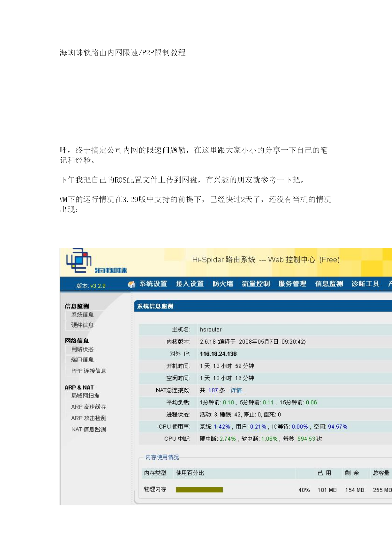Click the 剩余 column header
This screenshot has width=392, height=554.
pyautogui.click(x=352, y=473)
